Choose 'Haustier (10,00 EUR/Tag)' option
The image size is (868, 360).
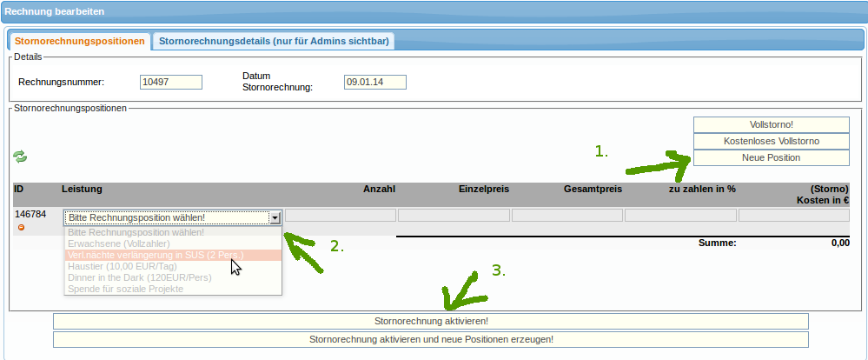click(x=121, y=266)
